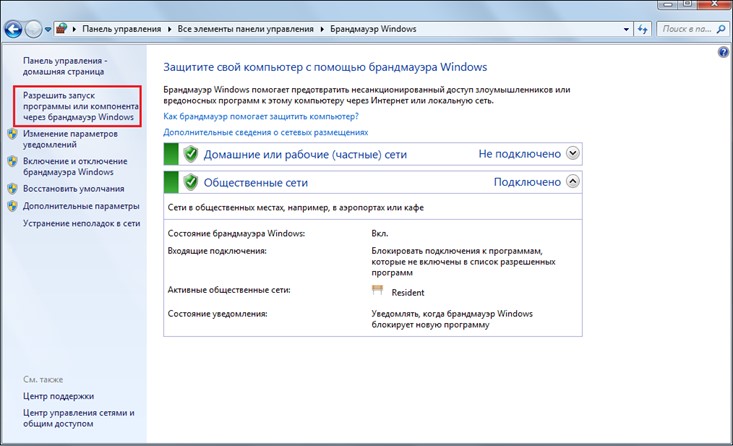
Task: Open 'Включение и отключение брандмауэра Windows'
Action: coord(75,166)
